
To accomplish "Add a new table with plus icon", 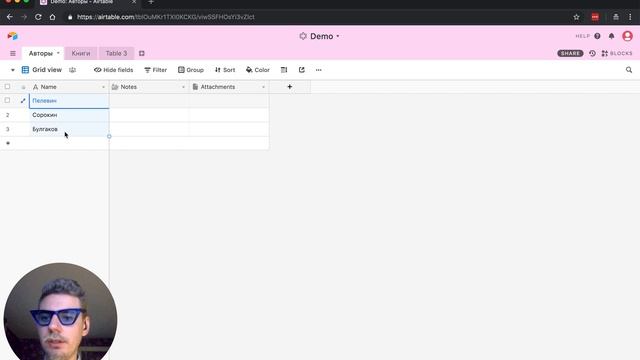I will (142, 53).
